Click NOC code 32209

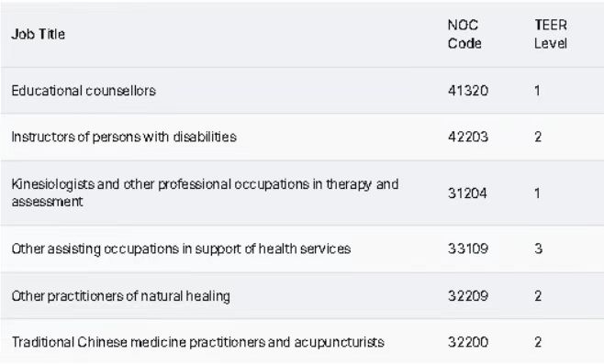[468, 296]
